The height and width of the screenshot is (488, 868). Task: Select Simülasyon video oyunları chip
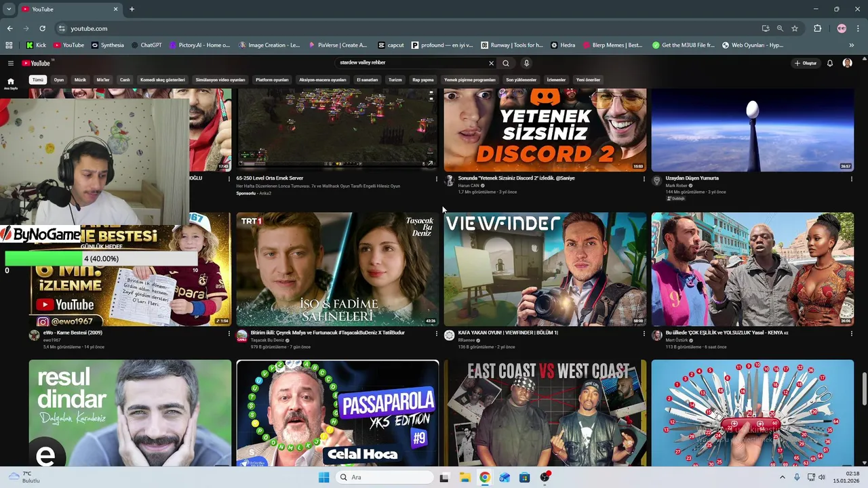220,80
